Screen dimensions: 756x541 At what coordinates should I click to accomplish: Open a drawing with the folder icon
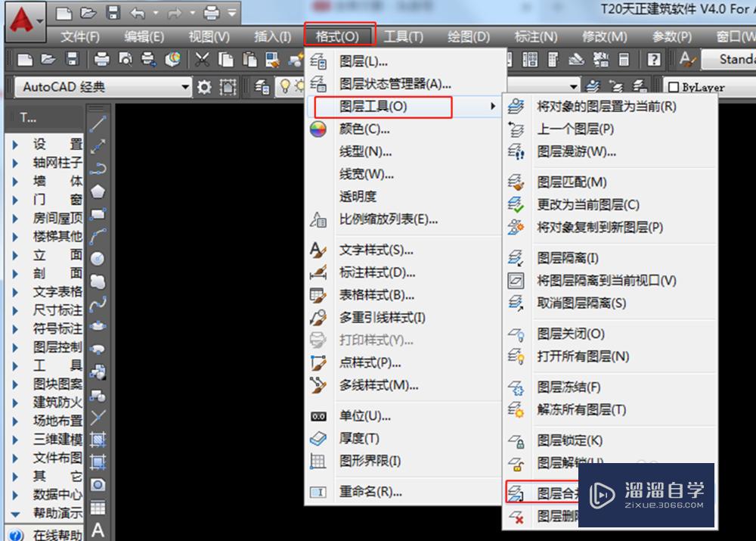[x=47, y=59]
